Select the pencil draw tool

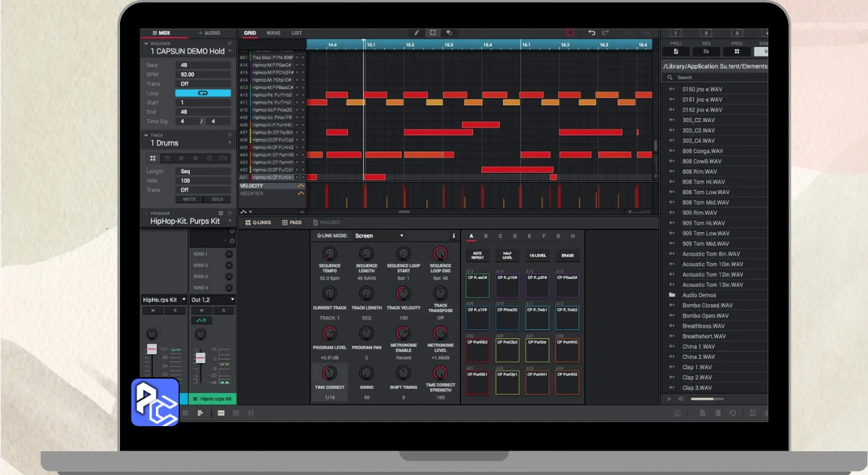tap(417, 33)
